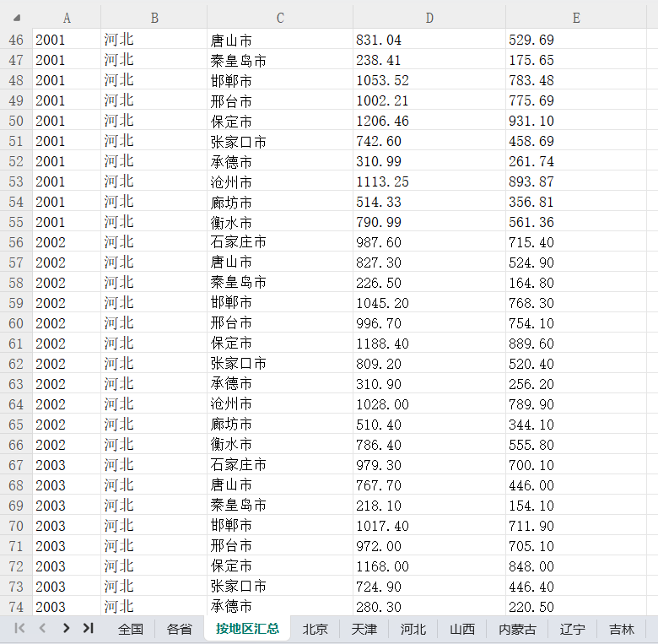Click cell with value 889.60
Viewport: 658px width, 644px height.
coord(576,343)
